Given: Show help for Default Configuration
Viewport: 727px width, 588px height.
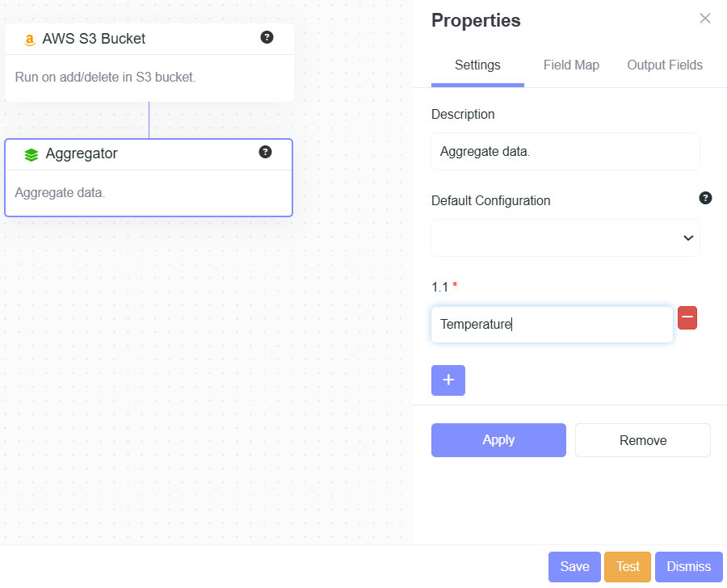Looking at the screenshot, I should (x=705, y=198).
